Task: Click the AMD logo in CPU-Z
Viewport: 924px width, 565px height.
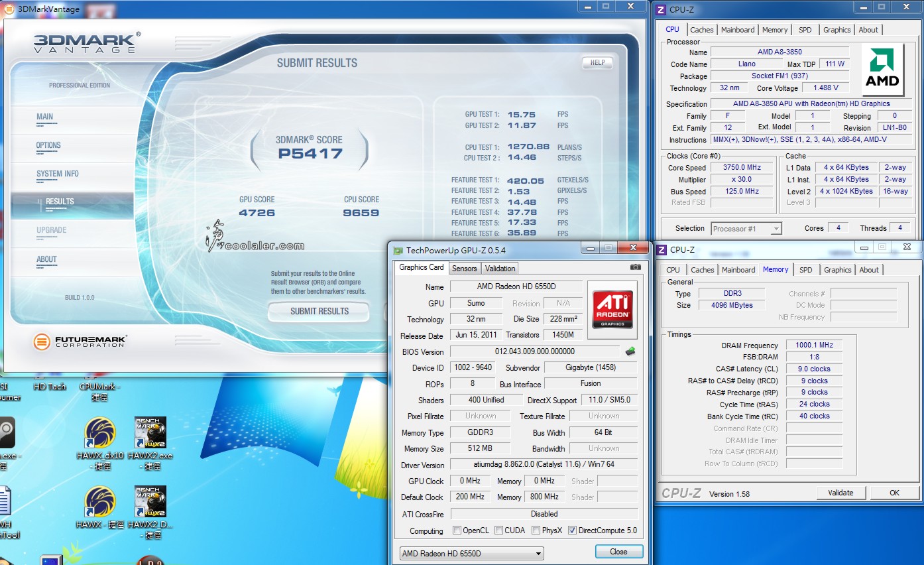Action: pos(883,70)
